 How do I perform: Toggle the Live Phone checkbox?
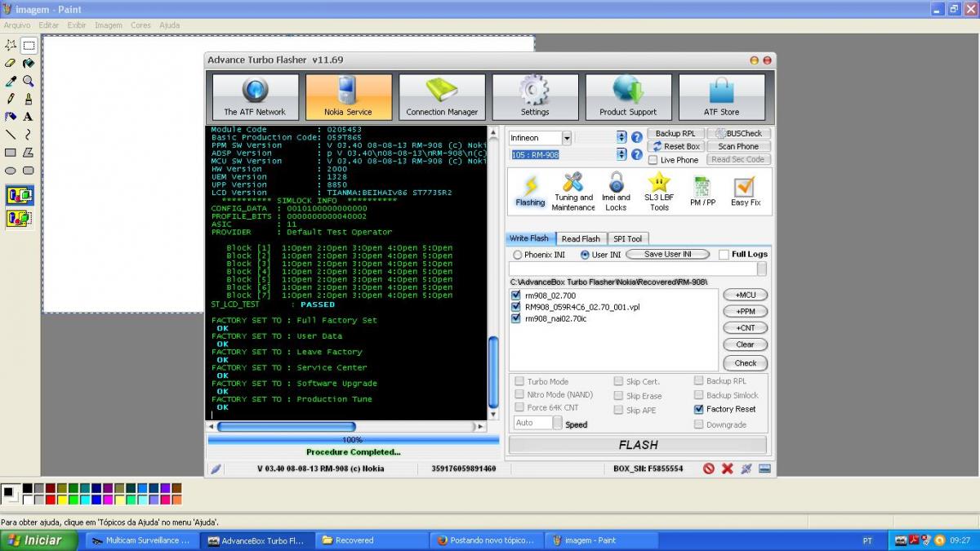653,160
